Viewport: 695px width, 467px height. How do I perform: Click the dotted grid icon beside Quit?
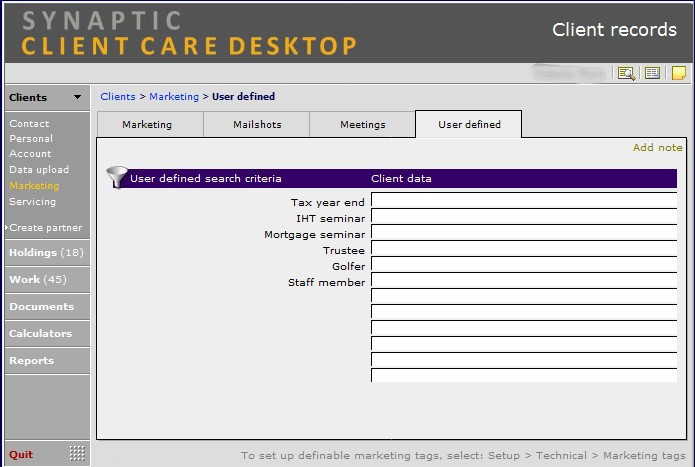[77, 453]
